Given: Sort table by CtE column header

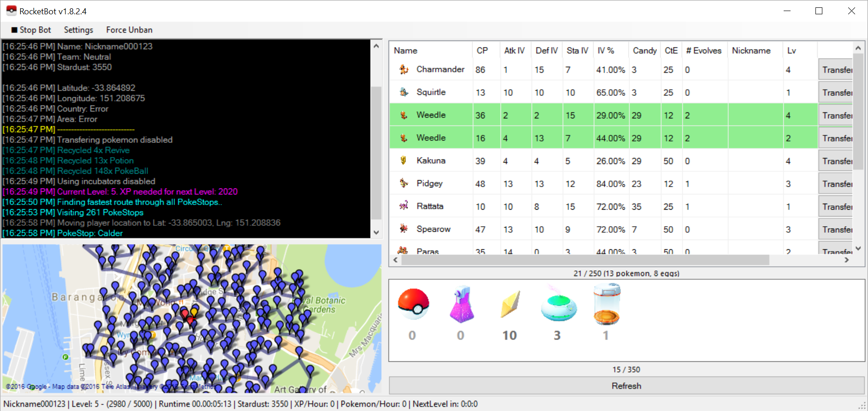Looking at the screenshot, I should point(671,51).
